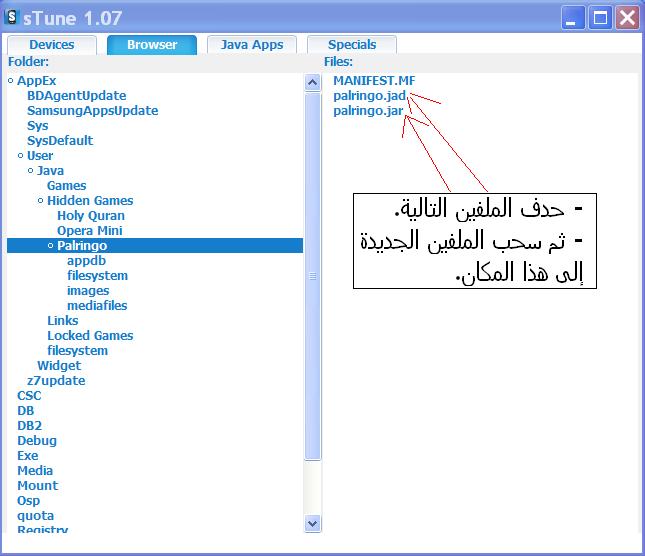Image resolution: width=645 pixels, height=556 pixels.
Task: Open the quota folder
Action: click(35, 516)
